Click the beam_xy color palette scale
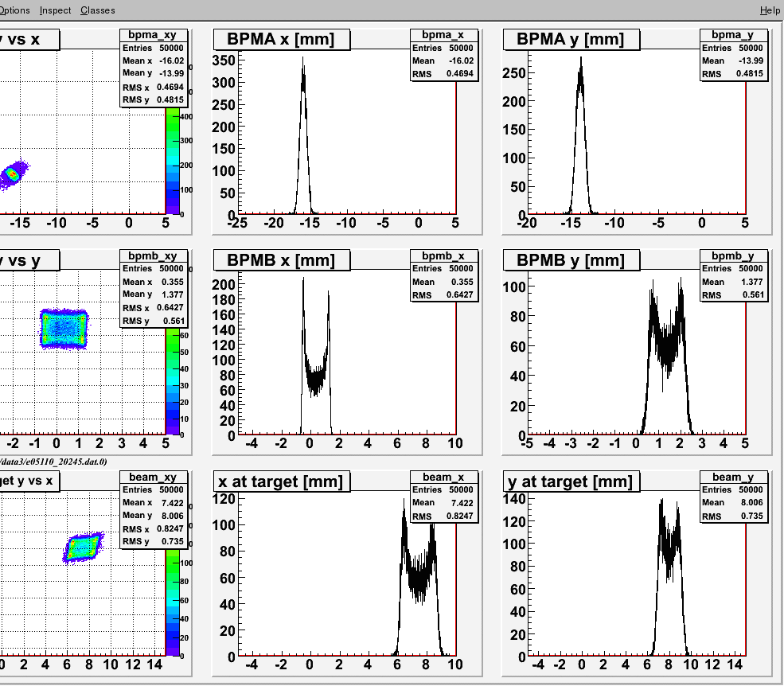 (173, 602)
